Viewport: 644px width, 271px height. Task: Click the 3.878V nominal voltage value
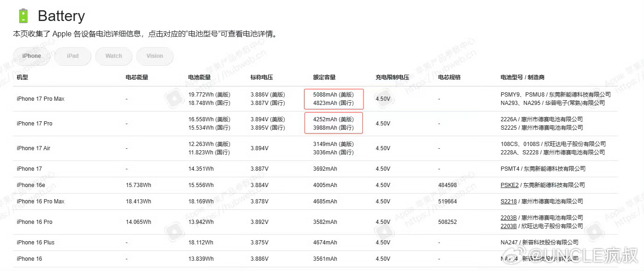(259, 202)
